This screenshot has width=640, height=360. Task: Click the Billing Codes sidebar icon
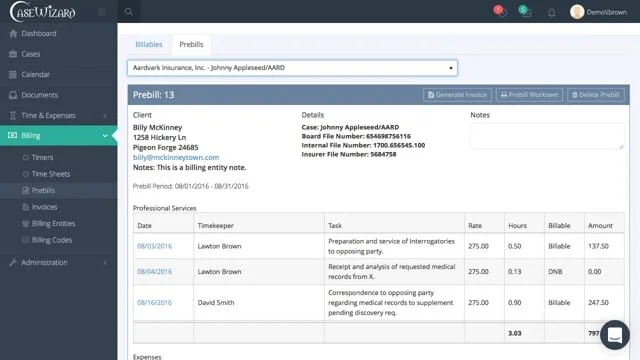[x=26, y=240]
